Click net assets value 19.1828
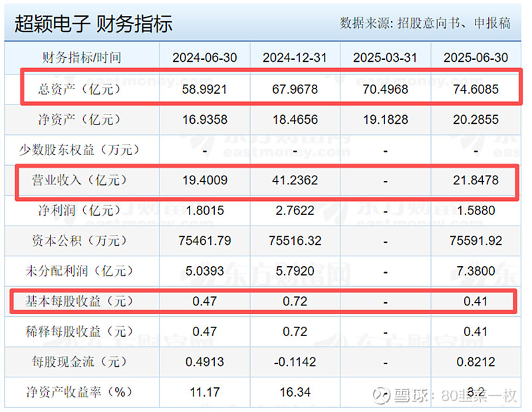The image size is (532, 412). click(x=386, y=120)
